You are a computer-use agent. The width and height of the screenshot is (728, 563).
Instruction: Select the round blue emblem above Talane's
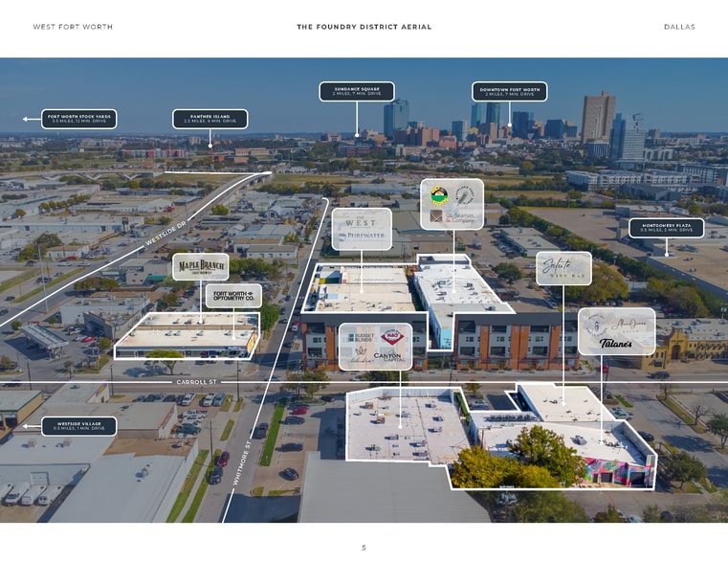tap(596, 325)
